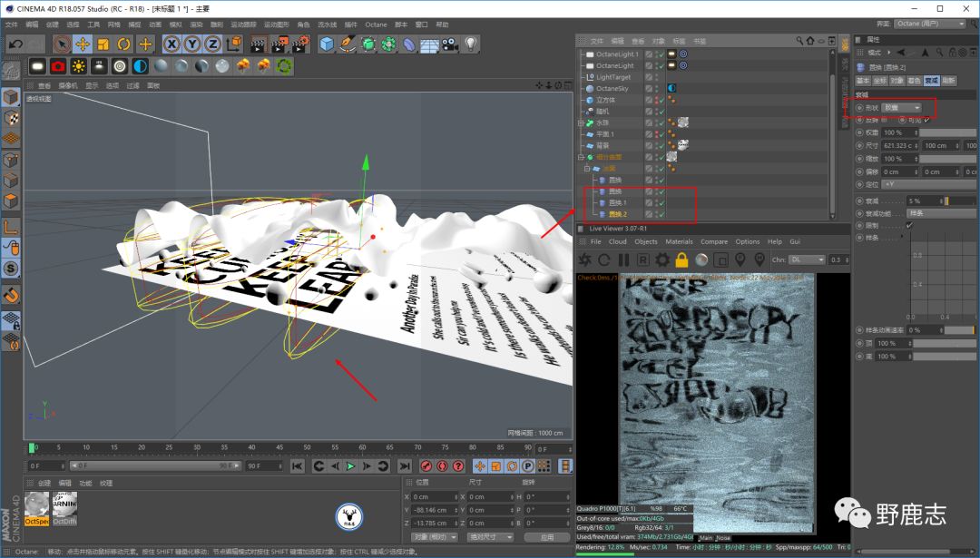Open the Octane menu in the menu bar
980x558 pixels.
375,24
